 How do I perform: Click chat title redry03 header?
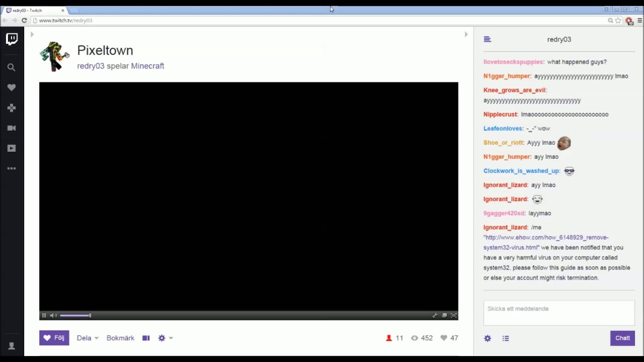point(559,39)
